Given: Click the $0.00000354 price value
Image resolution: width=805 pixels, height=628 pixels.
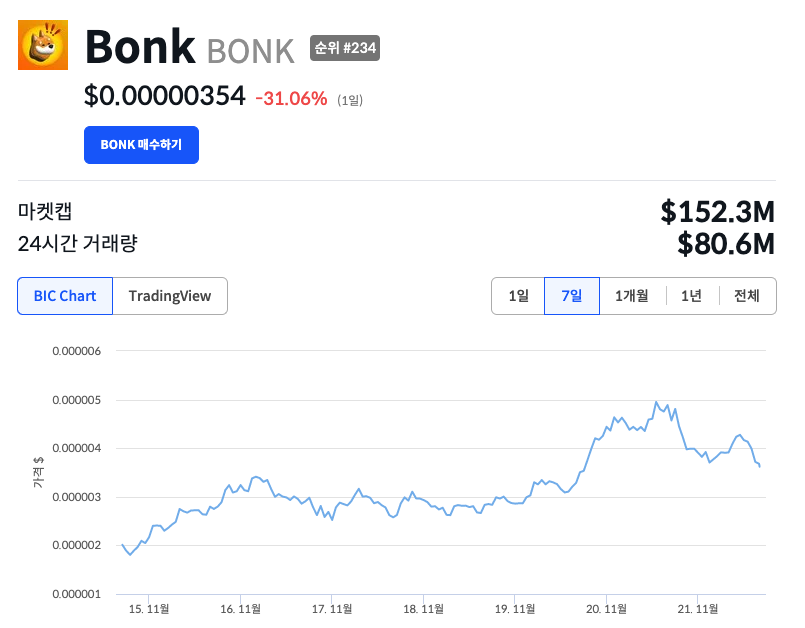Looking at the screenshot, I should [x=165, y=96].
